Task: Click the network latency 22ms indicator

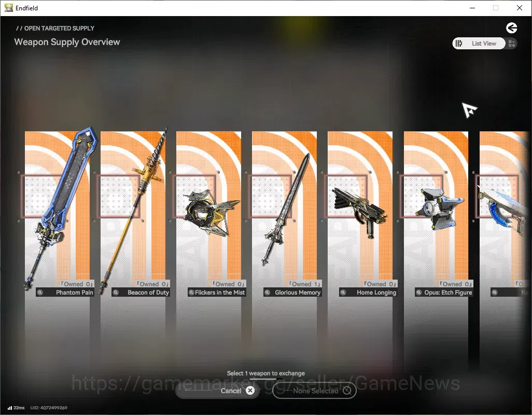Action: click(x=16, y=408)
